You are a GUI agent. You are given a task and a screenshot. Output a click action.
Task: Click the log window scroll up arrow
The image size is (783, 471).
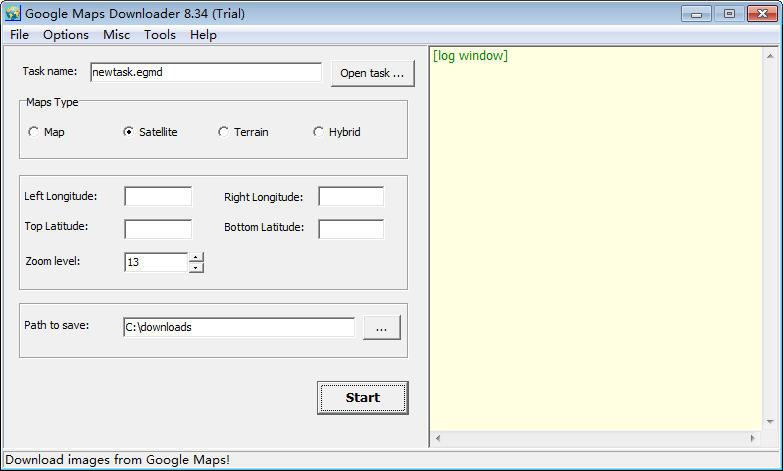[770, 56]
